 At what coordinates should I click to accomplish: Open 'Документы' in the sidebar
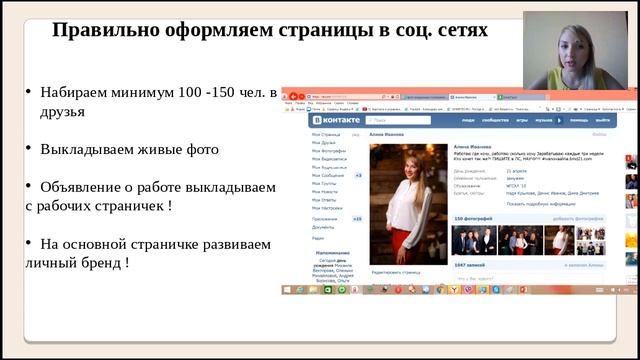pos(323,227)
